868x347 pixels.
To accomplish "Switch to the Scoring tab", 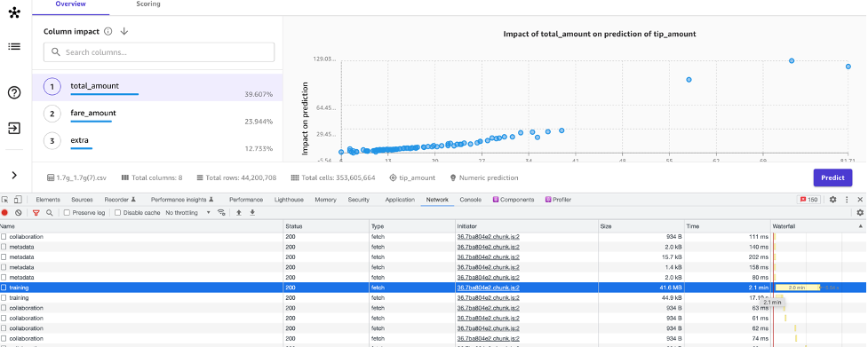I will point(148,4).
